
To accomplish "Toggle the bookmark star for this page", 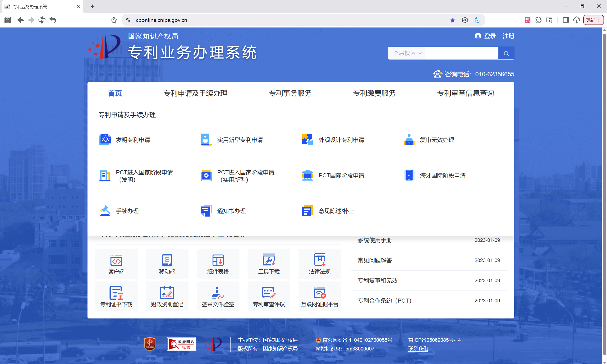I will [452, 20].
